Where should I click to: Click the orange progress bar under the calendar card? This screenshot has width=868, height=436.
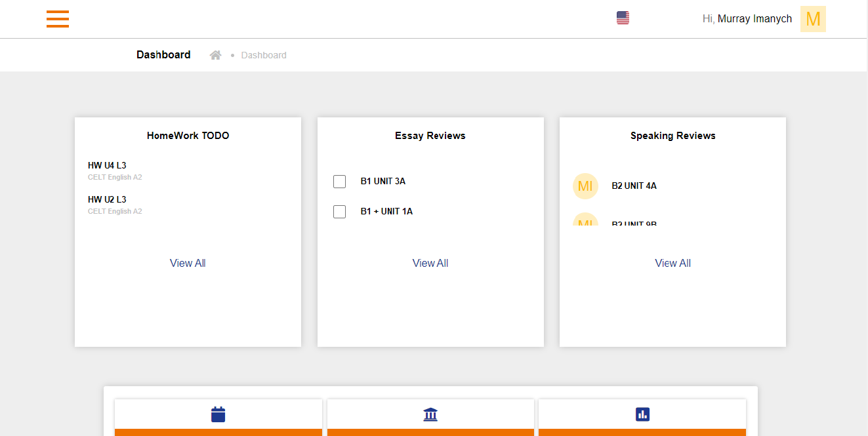click(218, 431)
